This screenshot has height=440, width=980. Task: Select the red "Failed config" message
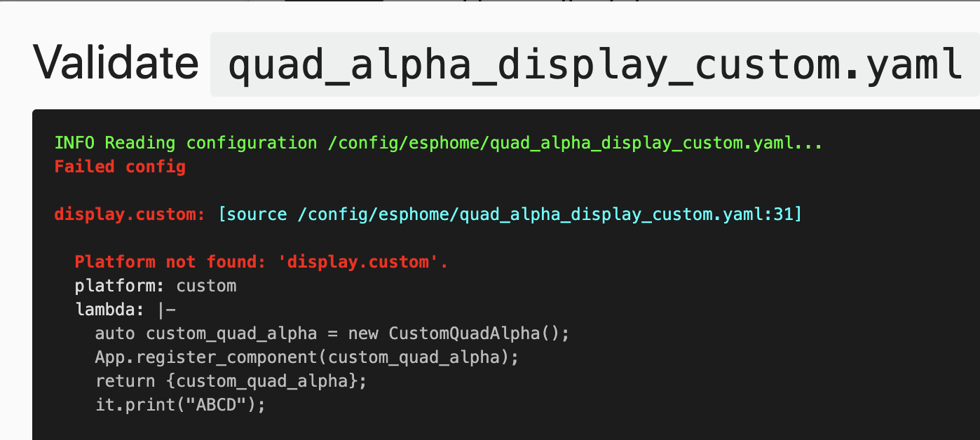tap(120, 167)
